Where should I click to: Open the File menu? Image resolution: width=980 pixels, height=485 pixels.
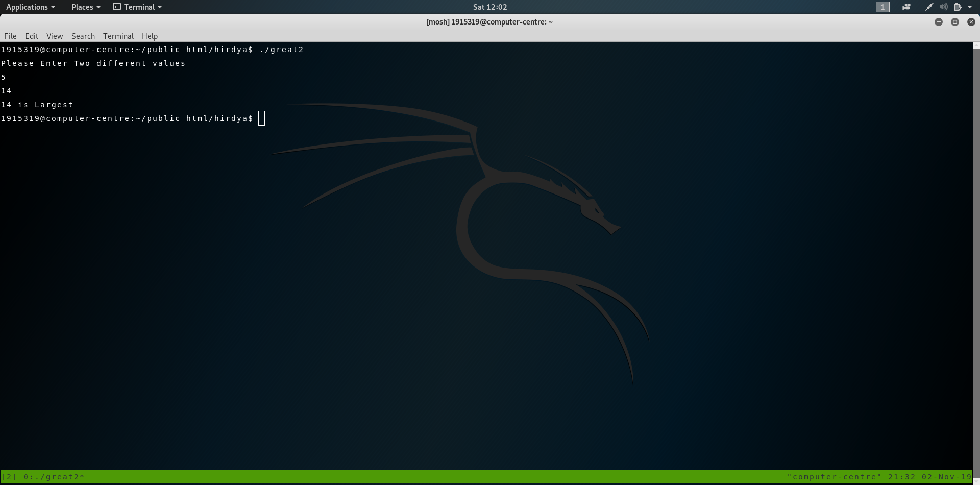pos(10,36)
